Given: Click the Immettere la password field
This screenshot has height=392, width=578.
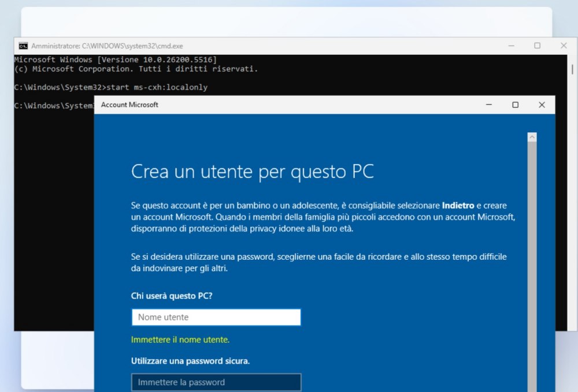Looking at the screenshot, I should 216,382.
